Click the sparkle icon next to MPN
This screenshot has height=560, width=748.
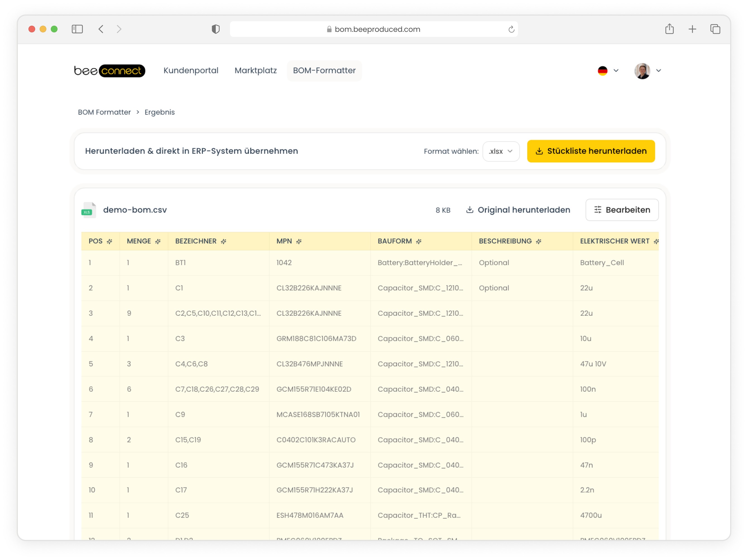299,241
